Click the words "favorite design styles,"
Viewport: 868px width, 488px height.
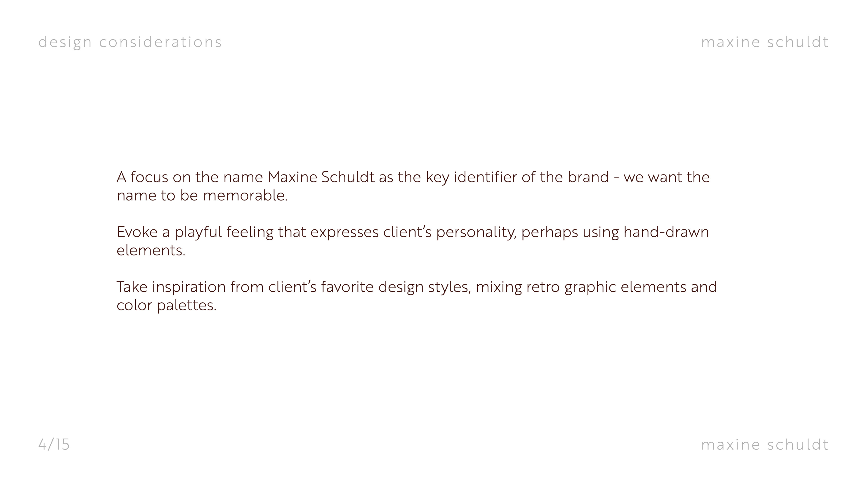396,287
